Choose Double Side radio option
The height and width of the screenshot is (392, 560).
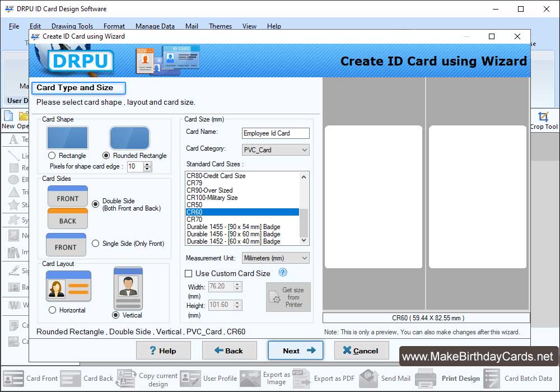click(x=95, y=204)
